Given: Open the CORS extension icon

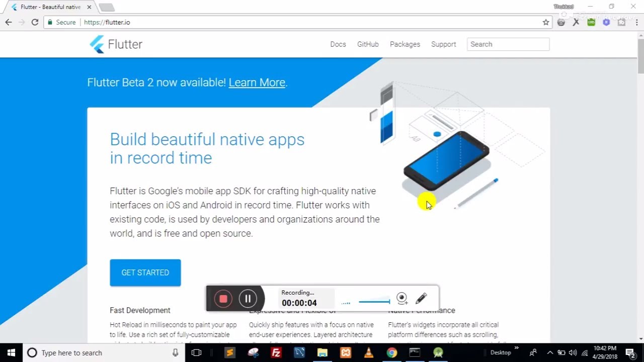Looking at the screenshot, I should 591,22.
